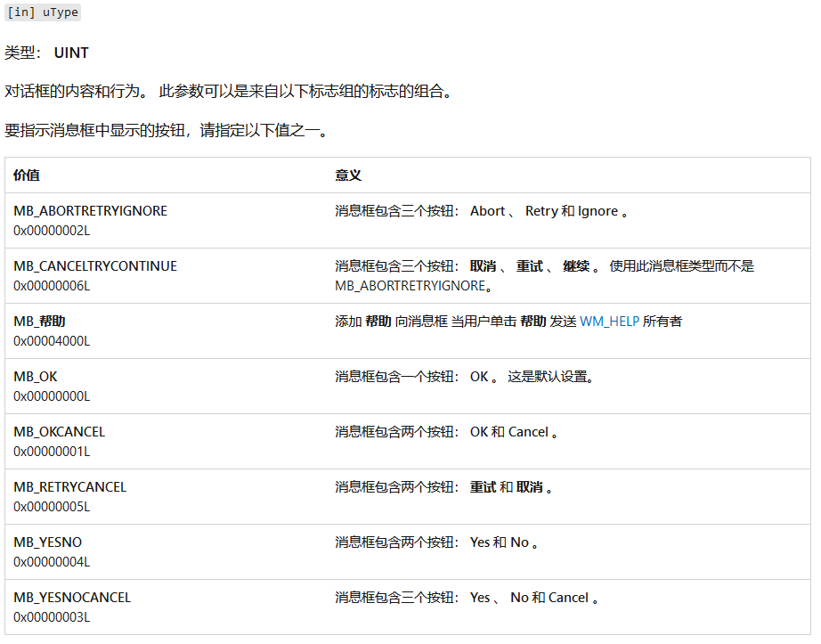821x644 pixels.
Task: Click the OK 和 Cancel description
Action: coord(446,432)
